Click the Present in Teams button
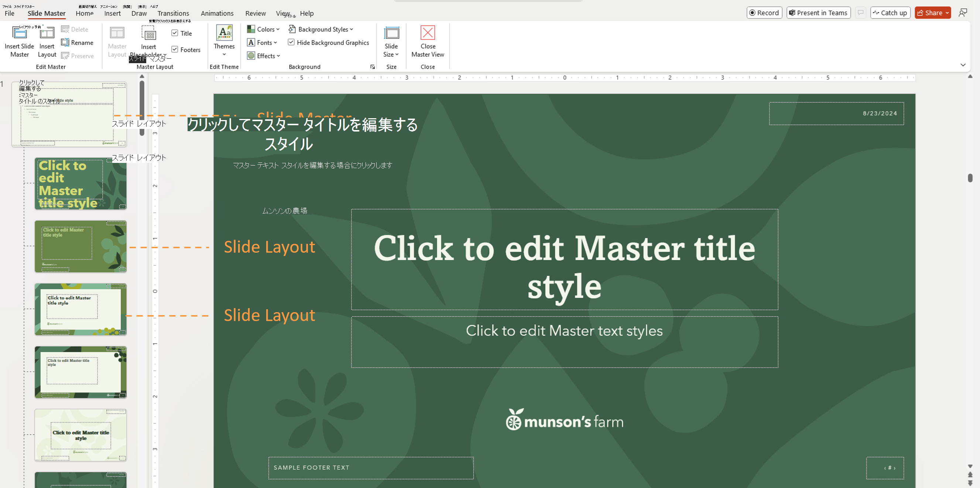This screenshot has height=488, width=980. 818,13
